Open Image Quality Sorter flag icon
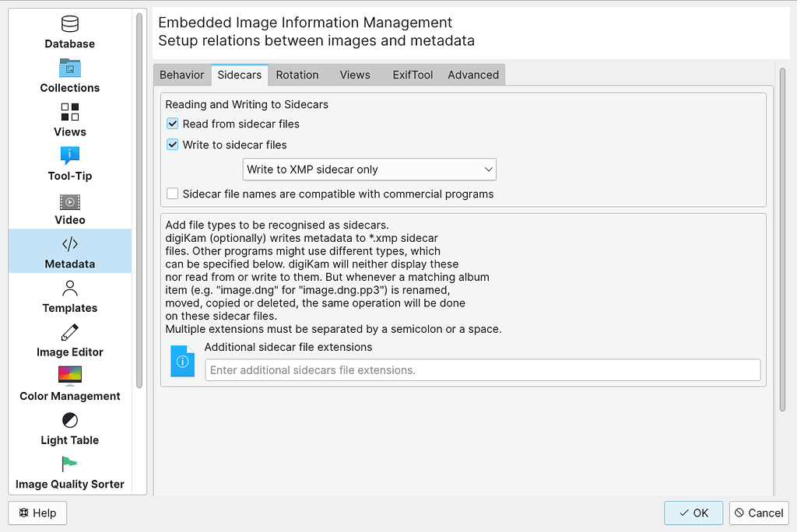 [69, 464]
